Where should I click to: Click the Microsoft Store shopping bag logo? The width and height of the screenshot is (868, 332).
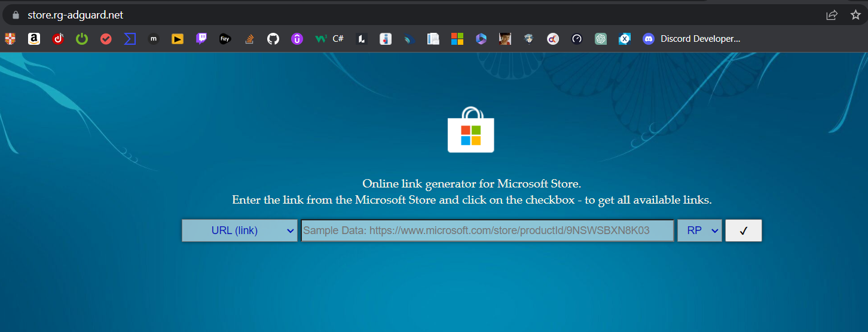[x=471, y=130]
